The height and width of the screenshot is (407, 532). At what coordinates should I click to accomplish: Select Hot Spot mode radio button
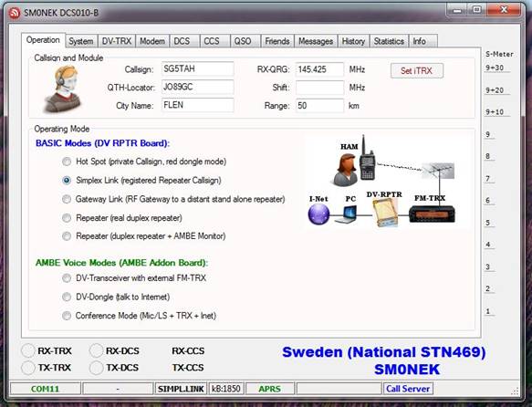(x=67, y=162)
